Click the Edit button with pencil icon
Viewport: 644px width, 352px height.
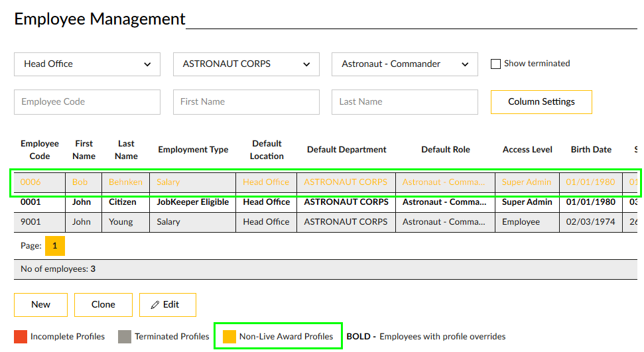point(168,305)
